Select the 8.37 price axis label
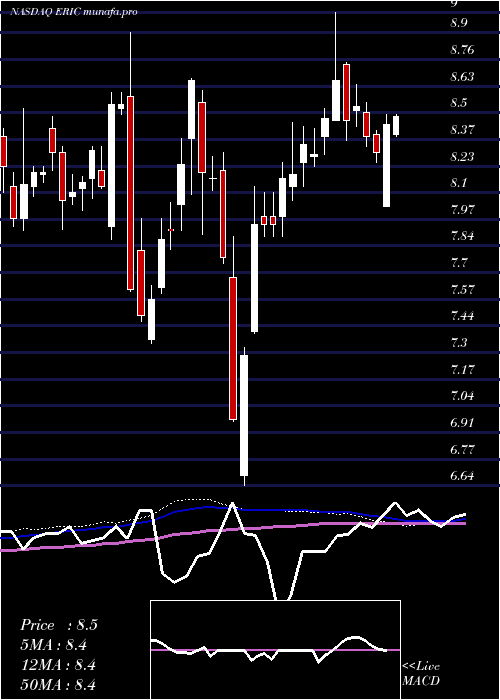 click(462, 130)
